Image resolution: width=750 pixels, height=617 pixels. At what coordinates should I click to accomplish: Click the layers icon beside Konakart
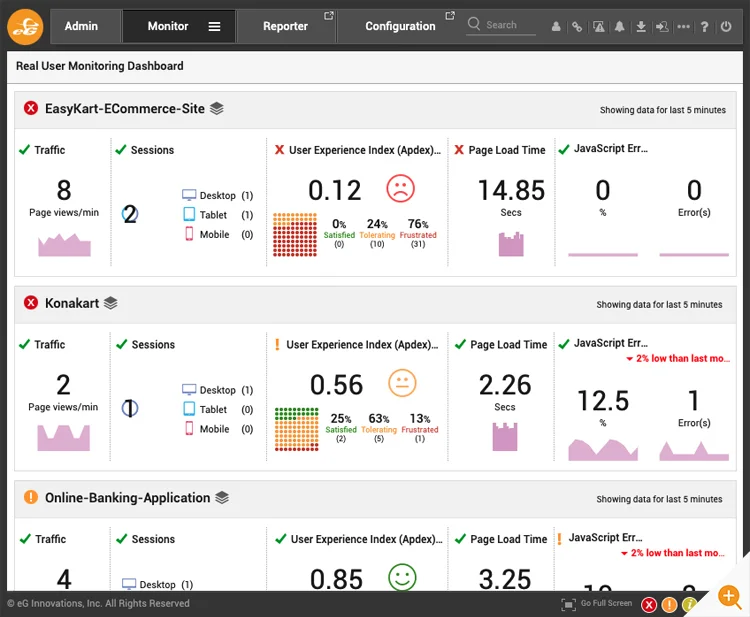click(110, 303)
